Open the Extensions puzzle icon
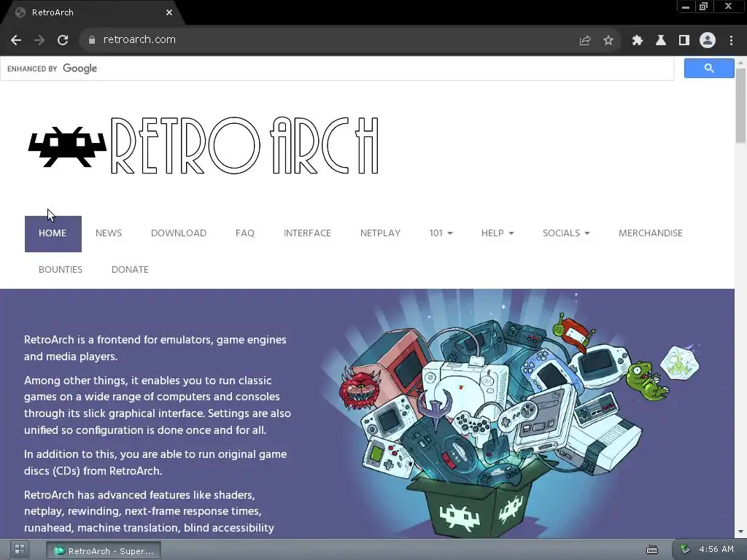The image size is (747, 560). click(x=637, y=41)
